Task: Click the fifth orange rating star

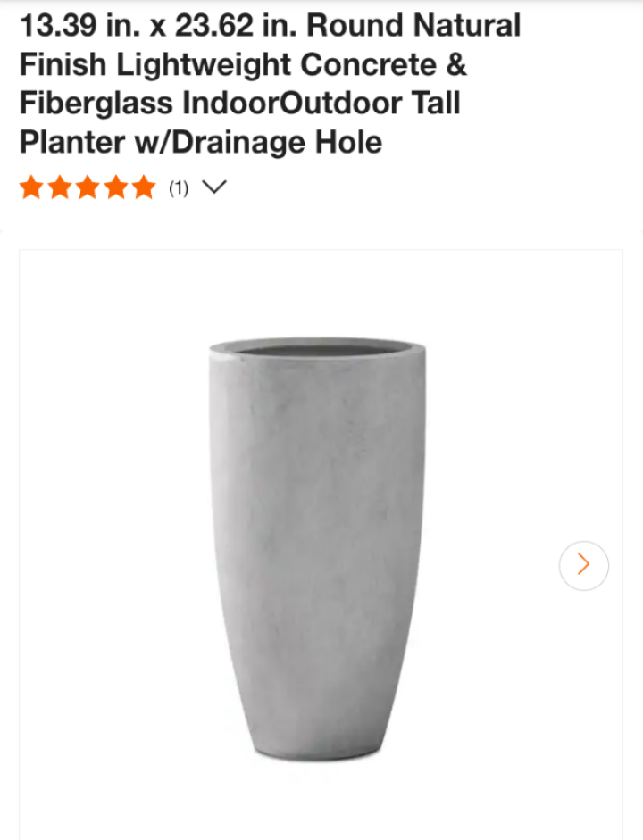Action: point(144,187)
